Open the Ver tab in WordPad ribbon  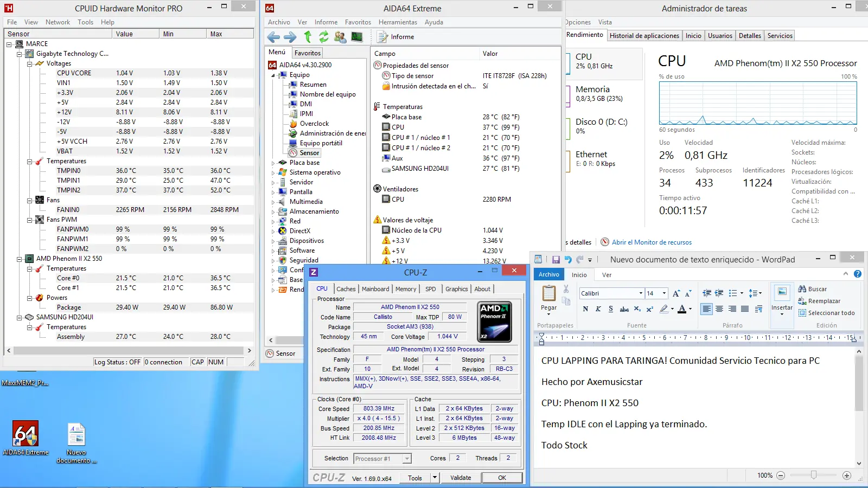607,275
